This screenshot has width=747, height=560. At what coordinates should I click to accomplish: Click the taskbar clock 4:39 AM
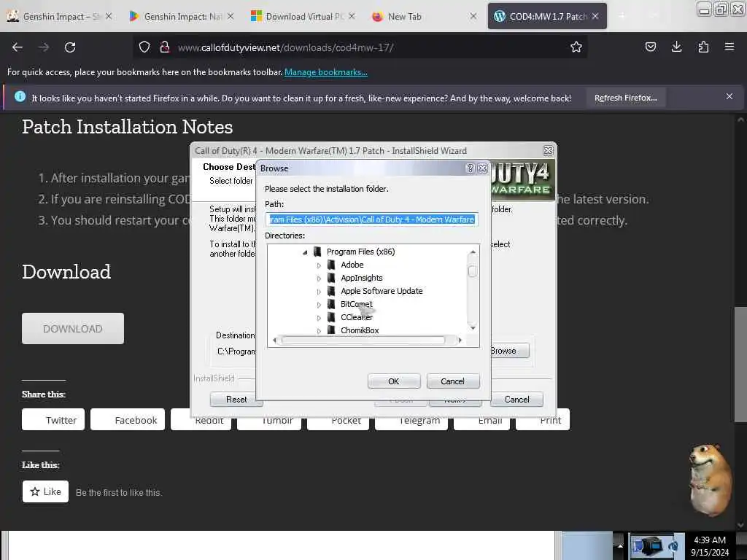[x=710, y=545]
